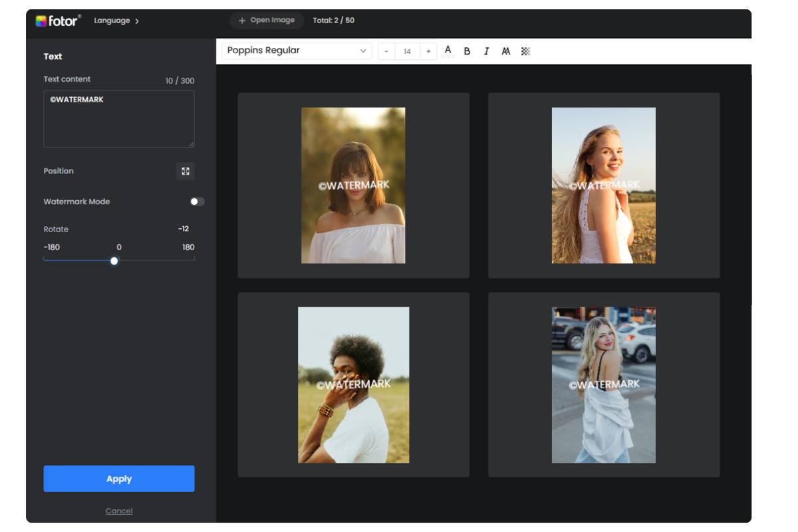Apply the watermark settings
The image size is (798, 532).
click(118, 478)
